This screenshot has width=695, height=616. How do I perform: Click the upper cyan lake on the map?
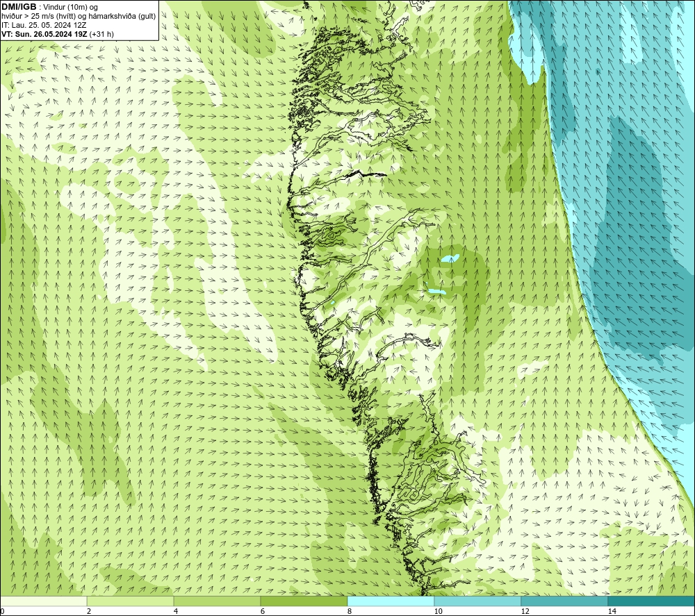pos(450,258)
